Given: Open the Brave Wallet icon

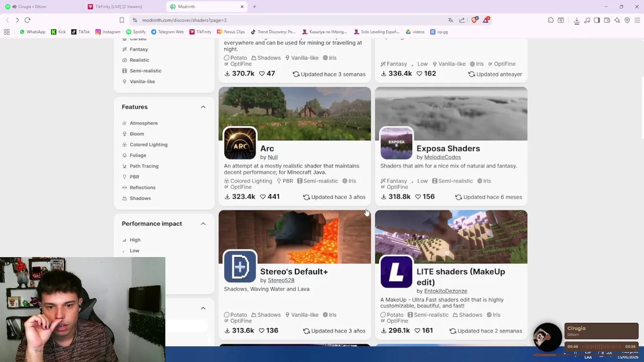Looking at the screenshot, I should (x=607, y=20).
